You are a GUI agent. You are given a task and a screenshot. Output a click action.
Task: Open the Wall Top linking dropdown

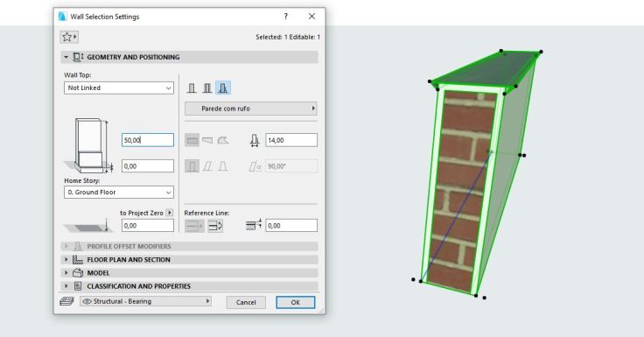(x=119, y=88)
